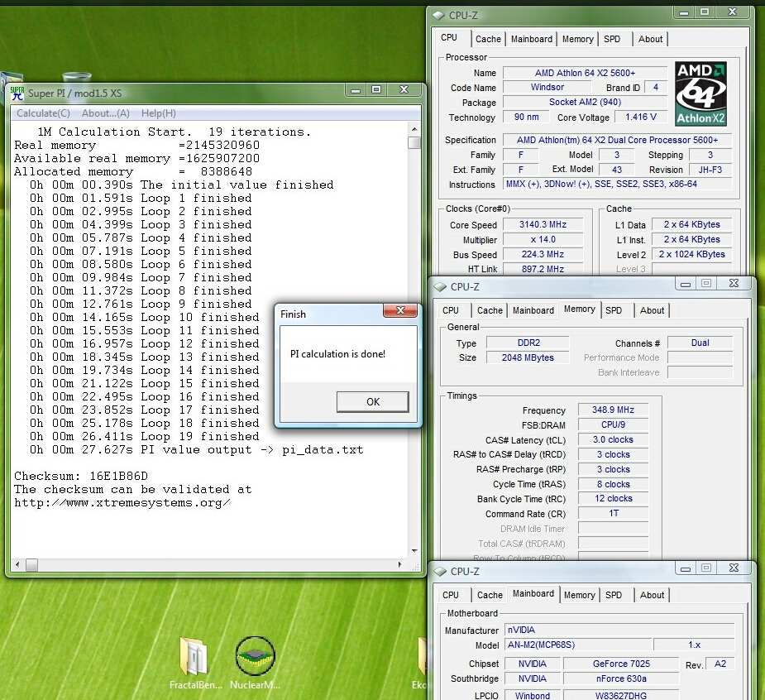Select Cache tab in middle CPU-Z window
The width and height of the screenshot is (765, 700).
click(490, 310)
